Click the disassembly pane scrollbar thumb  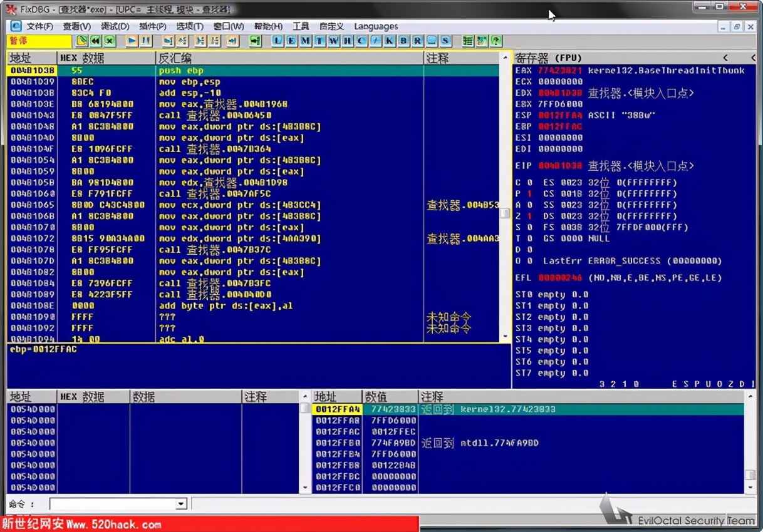pos(505,213)
